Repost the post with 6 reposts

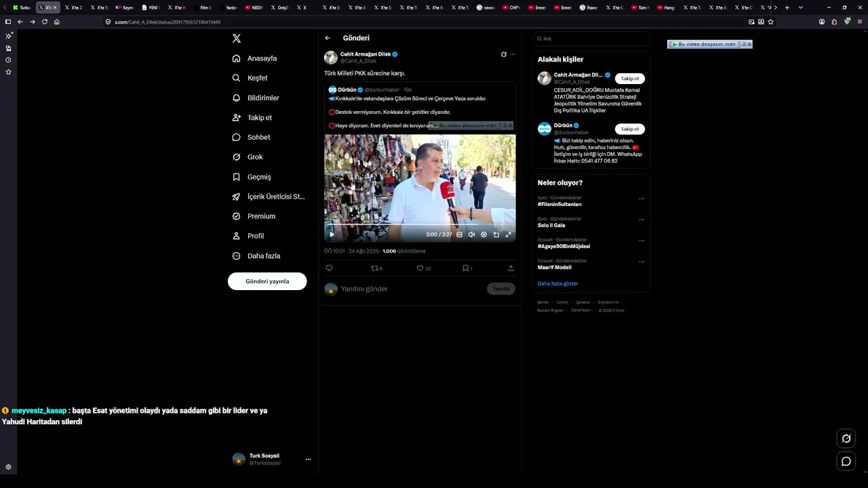376,268
